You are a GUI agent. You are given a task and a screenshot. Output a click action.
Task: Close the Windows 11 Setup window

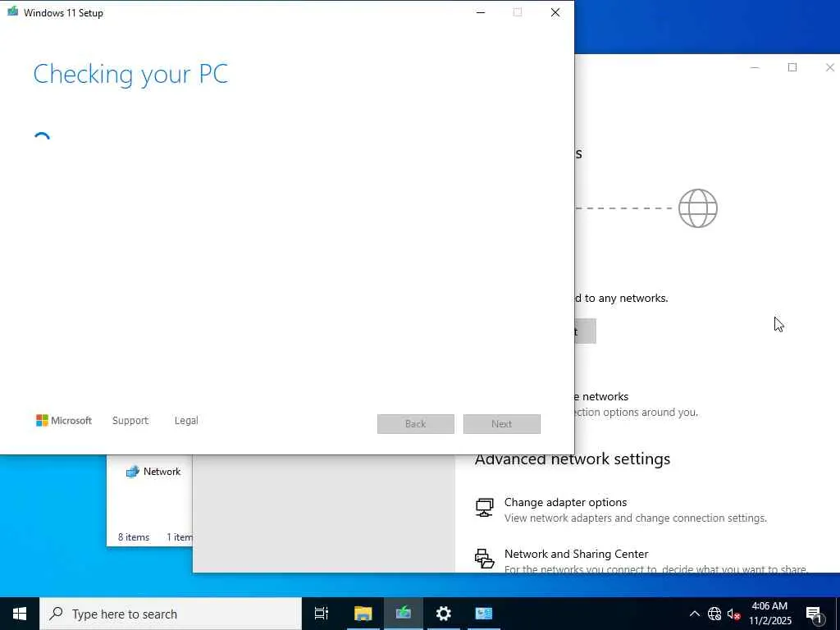coord(555,12)
